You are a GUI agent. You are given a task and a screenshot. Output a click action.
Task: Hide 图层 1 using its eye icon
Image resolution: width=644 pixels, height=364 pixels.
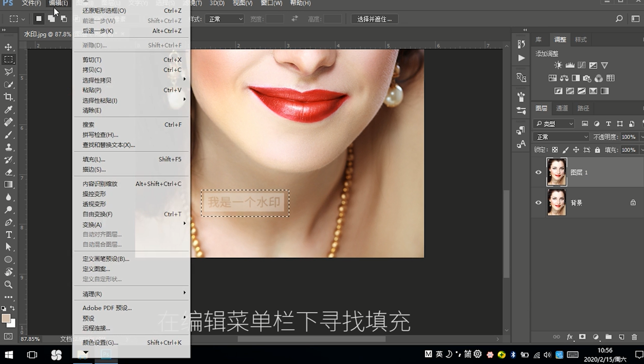(x=538, y=173)
